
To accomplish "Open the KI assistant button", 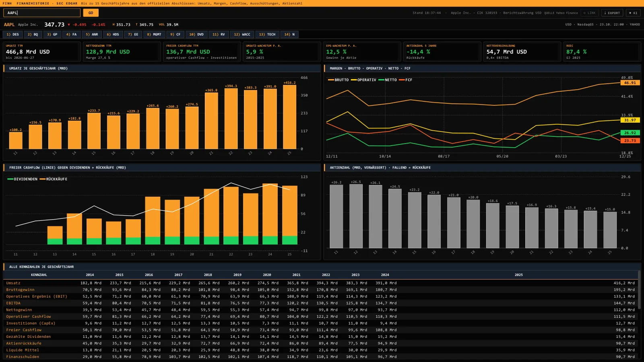I will pyautogui.click(x=633, y=13).
